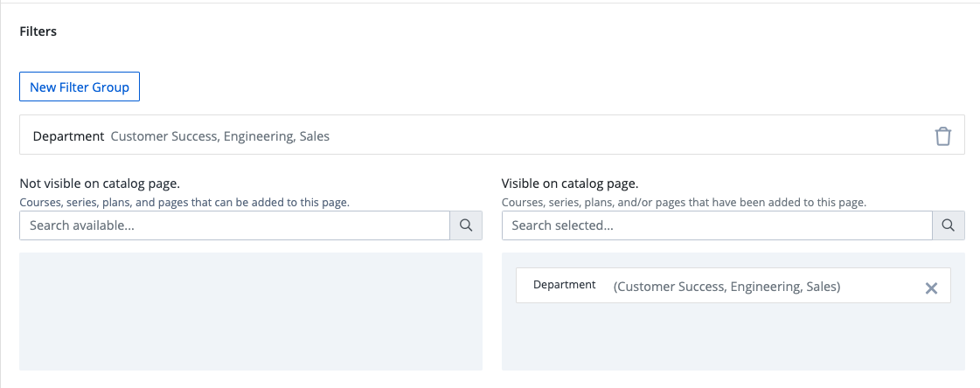The height and width of the screenshot is (388, 980).
Task: Click 'Department' label in the filter group row
Action: click(68, 136)
